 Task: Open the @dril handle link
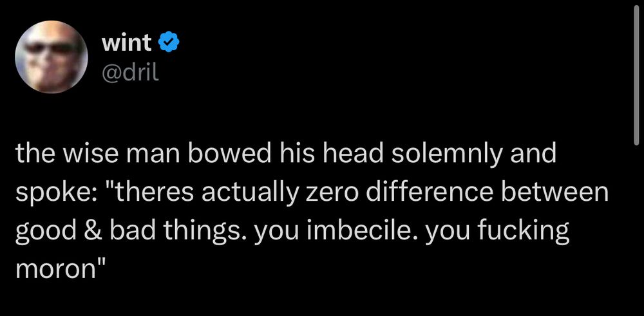129,71
